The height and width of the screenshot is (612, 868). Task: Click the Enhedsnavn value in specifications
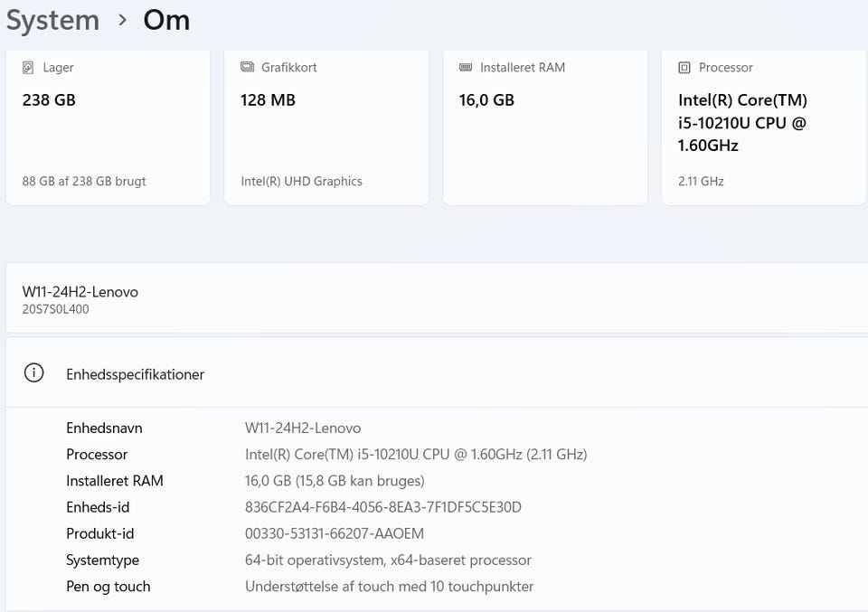click(303, 428)
